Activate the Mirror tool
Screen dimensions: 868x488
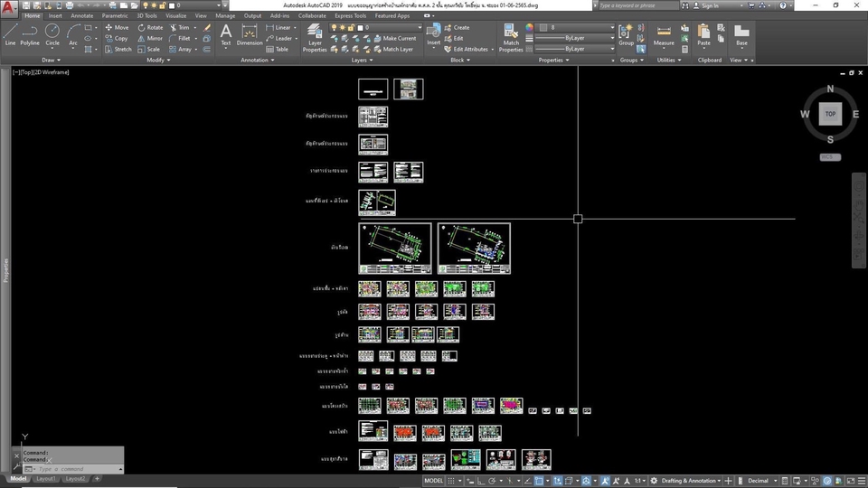150,38
